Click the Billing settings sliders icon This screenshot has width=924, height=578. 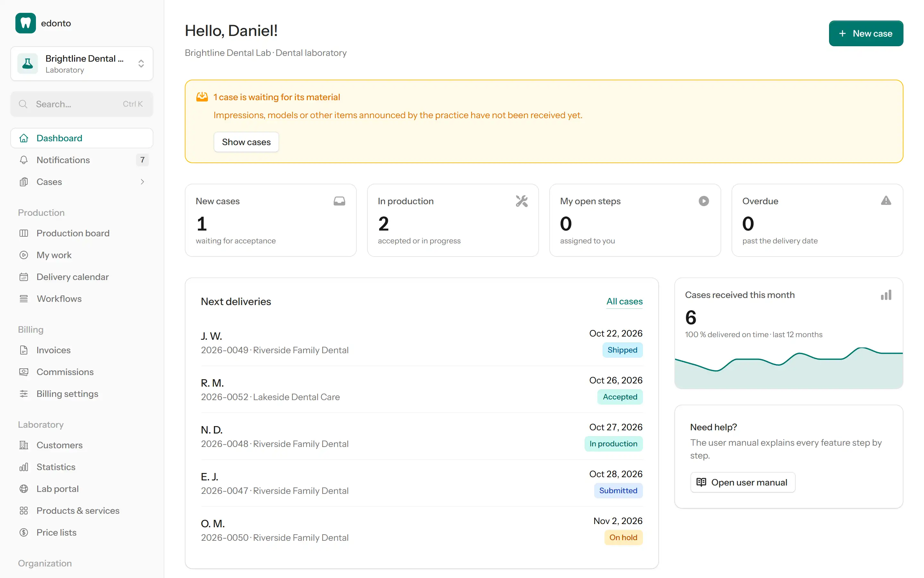pos(24,394)
